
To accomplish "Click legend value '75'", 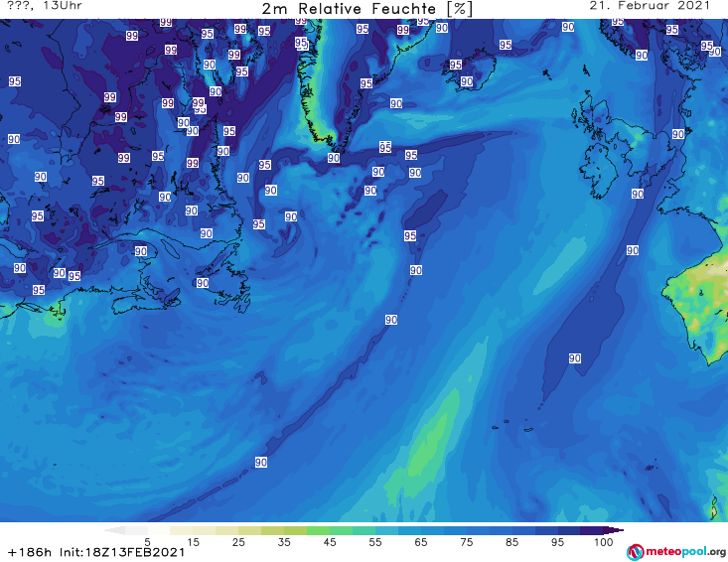I will pos(467,542).
